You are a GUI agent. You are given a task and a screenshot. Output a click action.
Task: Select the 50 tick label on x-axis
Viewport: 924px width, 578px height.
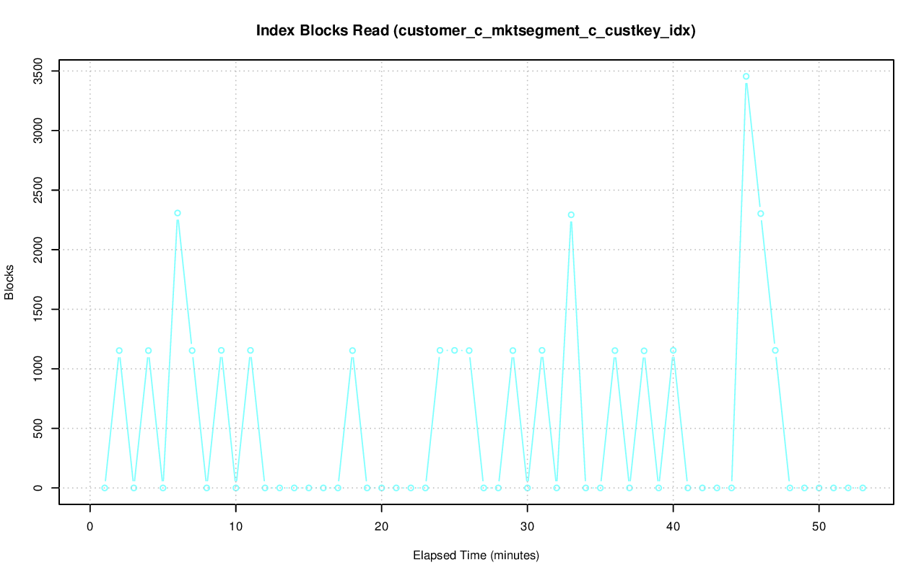(819, 526)
